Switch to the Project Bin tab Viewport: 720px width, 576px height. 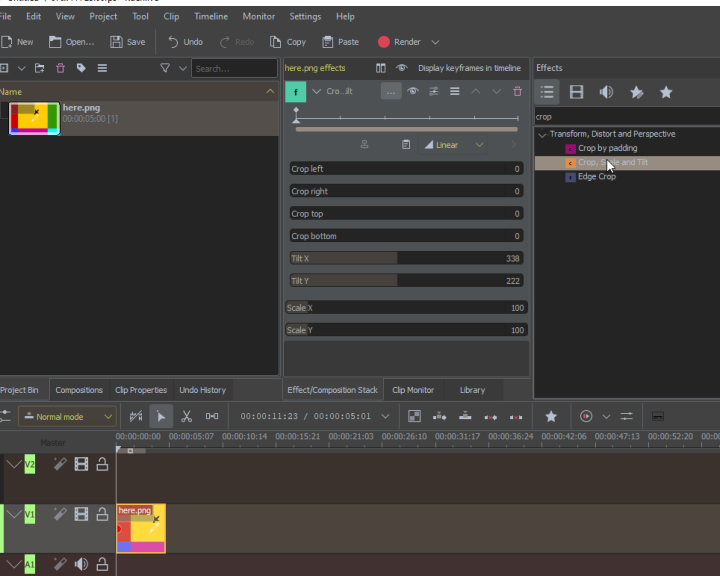(20, 390)
